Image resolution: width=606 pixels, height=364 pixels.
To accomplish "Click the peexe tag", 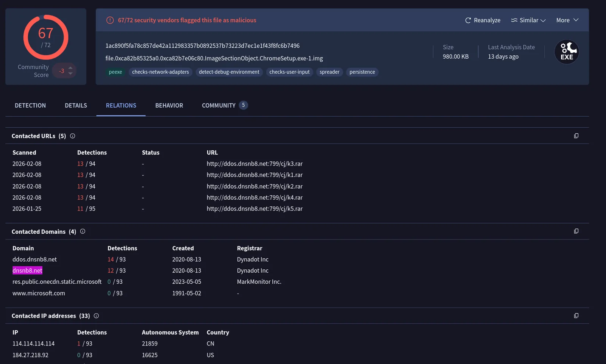I will (115, 72).
